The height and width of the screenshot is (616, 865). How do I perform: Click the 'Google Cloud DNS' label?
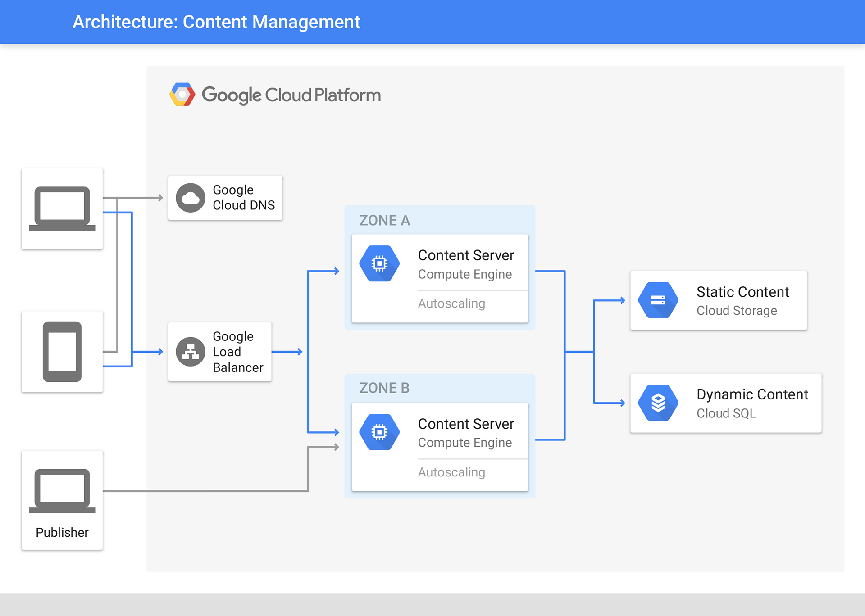[x=244, y=198]
